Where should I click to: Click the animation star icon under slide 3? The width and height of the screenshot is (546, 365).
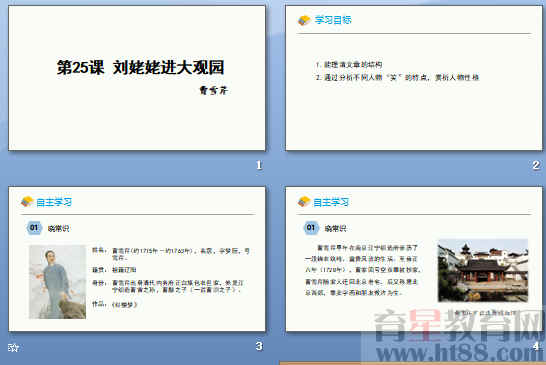click(x=13, y=347)
